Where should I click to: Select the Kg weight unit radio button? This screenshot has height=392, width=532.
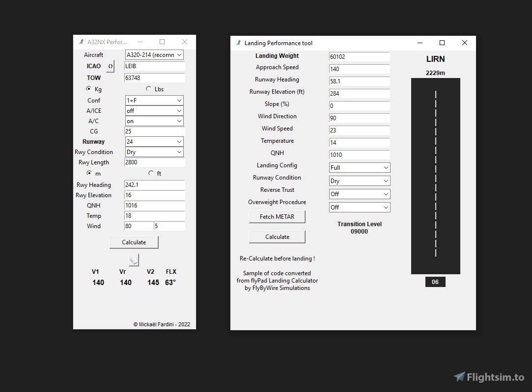tap(89, 89)
